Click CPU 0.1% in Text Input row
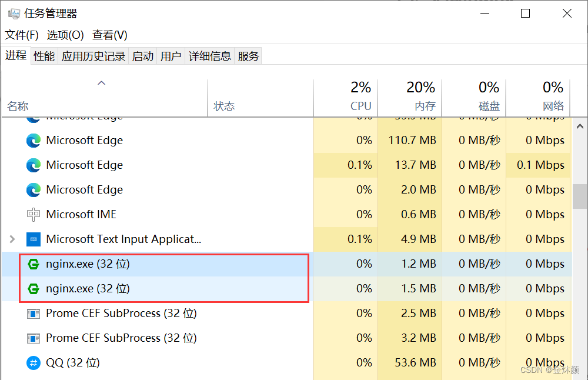Screen dimensions: 588x380 (x=360, y=239)
